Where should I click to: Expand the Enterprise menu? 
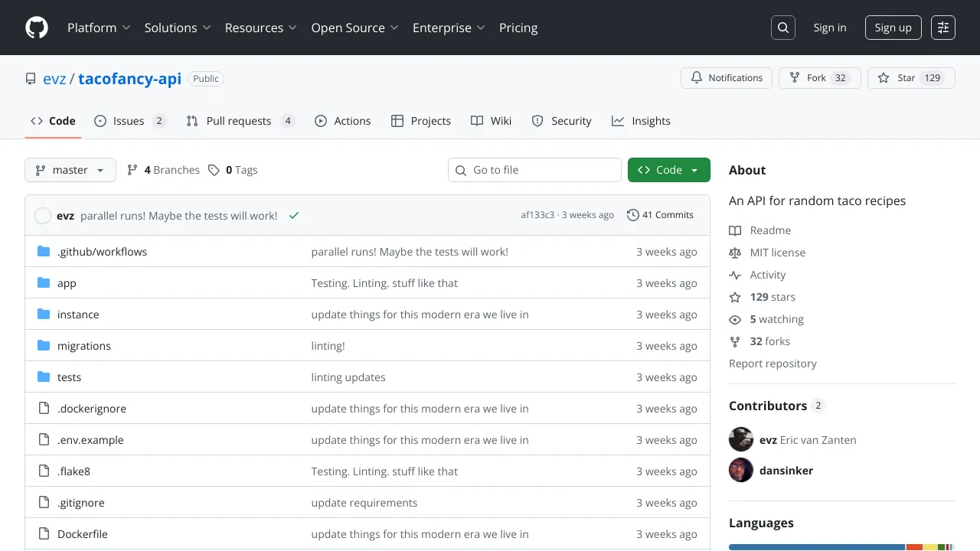click(449, 28)
